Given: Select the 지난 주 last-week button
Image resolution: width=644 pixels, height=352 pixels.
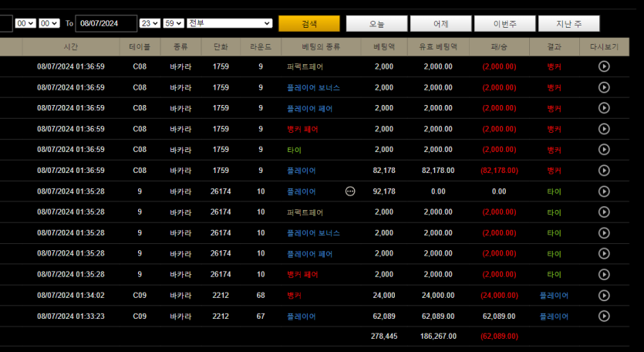Looking at the screenshot, I should (569, 23).
